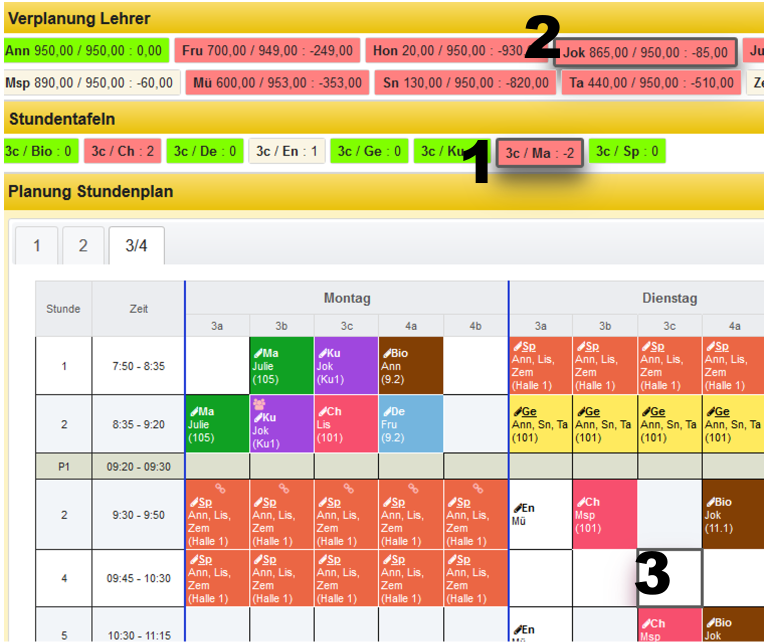Switch to timetable tab 1
Image resolution: width=767 pixels, height=642 pixels.
coord(36,245)
